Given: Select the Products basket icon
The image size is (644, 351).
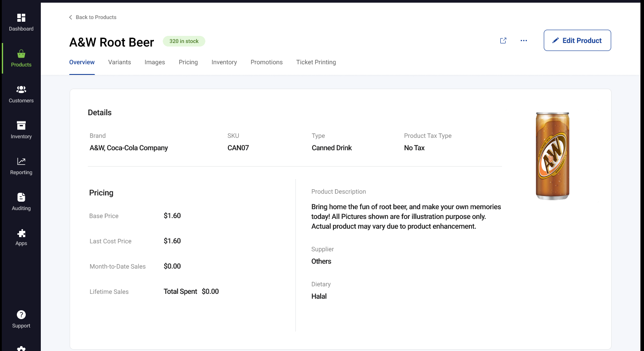Looking at the screenshot, I should 21,54.
